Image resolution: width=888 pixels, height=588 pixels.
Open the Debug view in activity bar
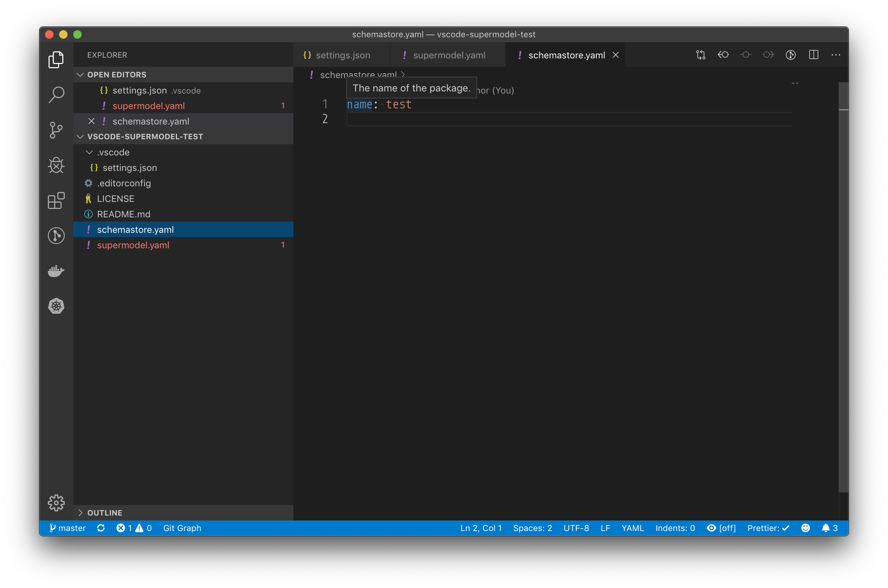tap(56, 165)
